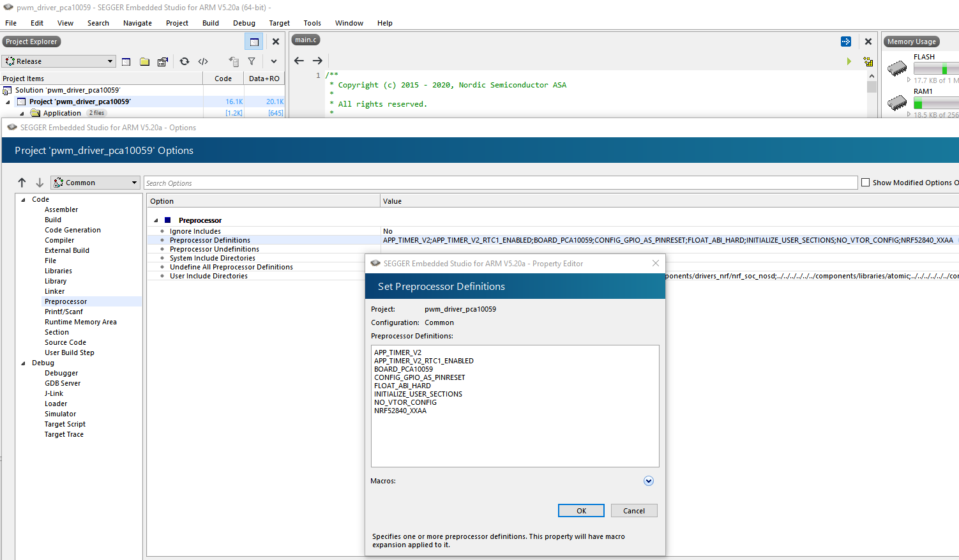Click the filter funnel icon in Project Explorer
The height and width of the screenshot is (560, 959).
(252, 62)
